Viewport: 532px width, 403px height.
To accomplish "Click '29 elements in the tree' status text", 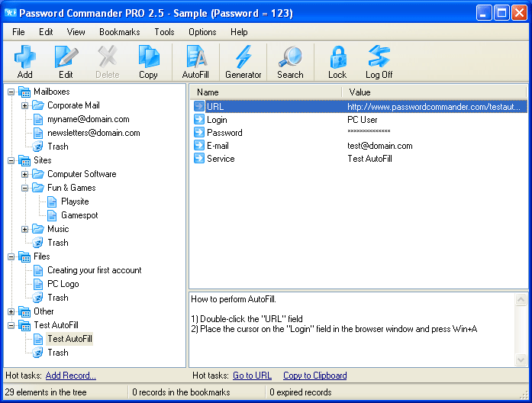I will pos(46,392).
